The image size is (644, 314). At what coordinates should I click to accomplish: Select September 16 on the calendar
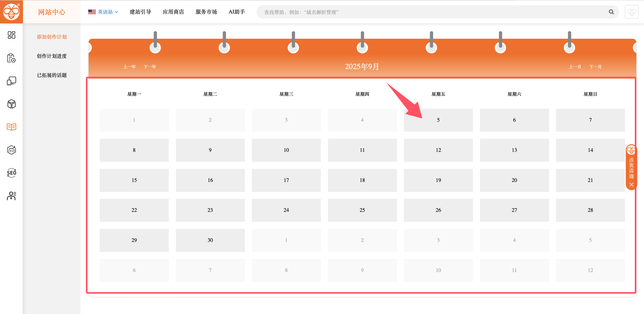coord(210,180)
